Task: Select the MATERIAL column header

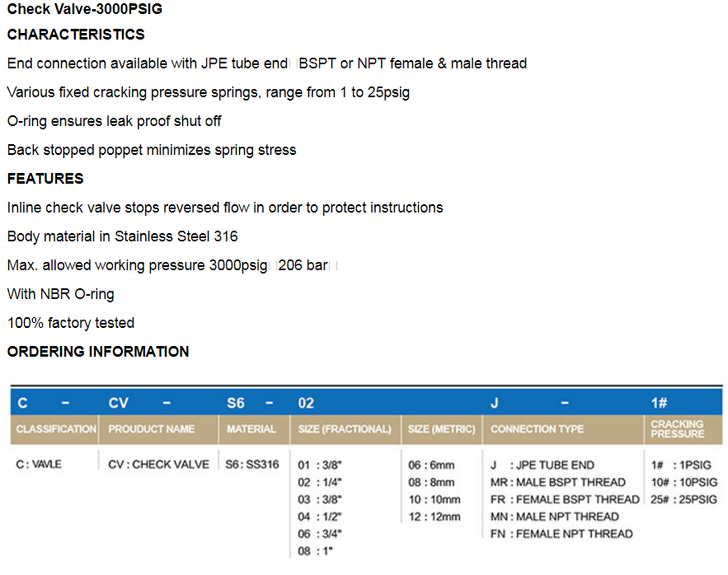Action: click(x=251, y=429)
